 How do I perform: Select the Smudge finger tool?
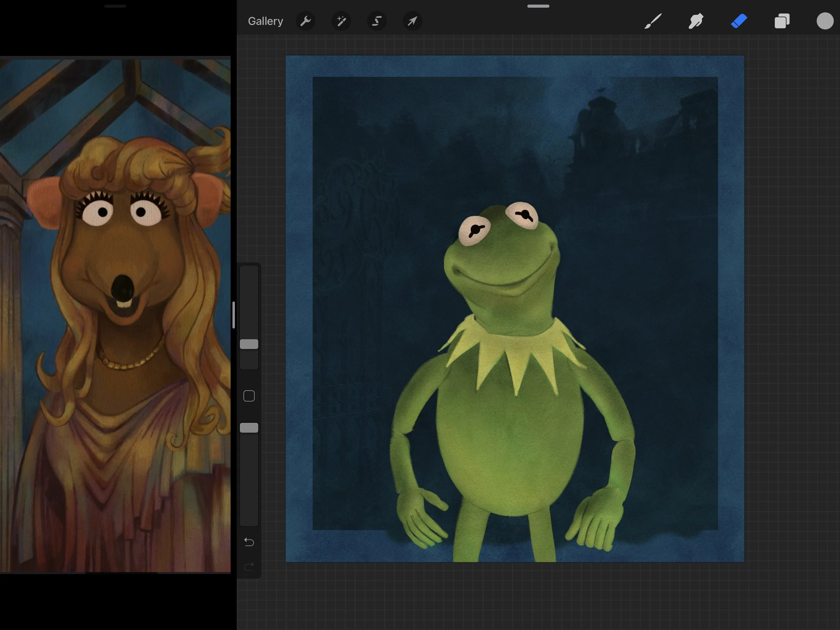click(x=696, y=21)
